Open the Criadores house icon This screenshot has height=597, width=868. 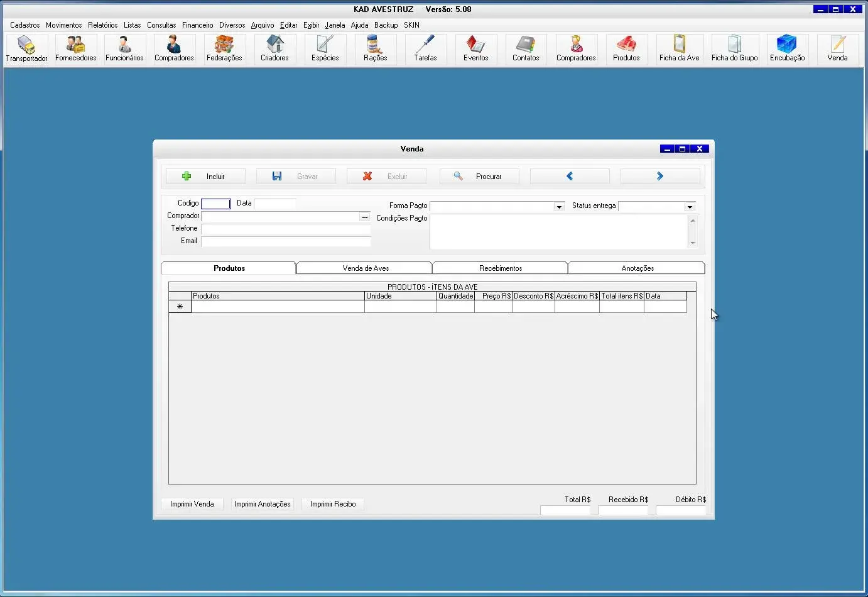pos(274,49)
